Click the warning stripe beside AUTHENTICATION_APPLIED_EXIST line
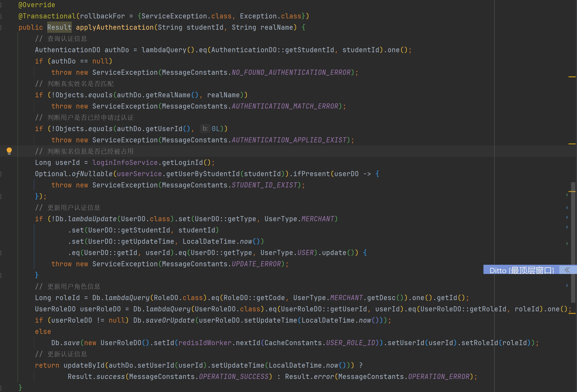 pos(572,144)
